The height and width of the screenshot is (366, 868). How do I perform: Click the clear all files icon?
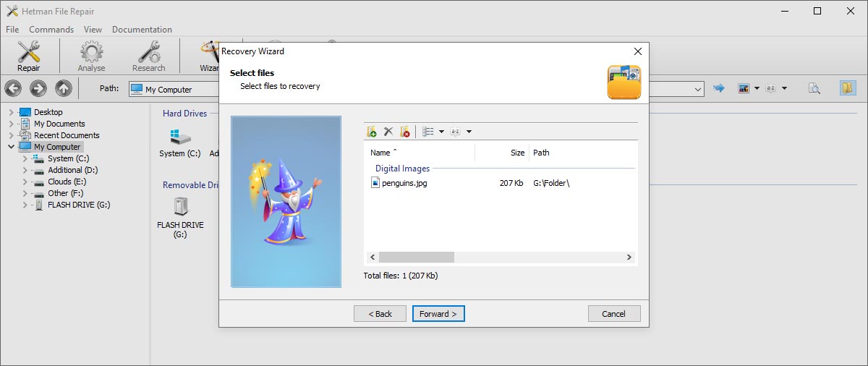(405, 132)
